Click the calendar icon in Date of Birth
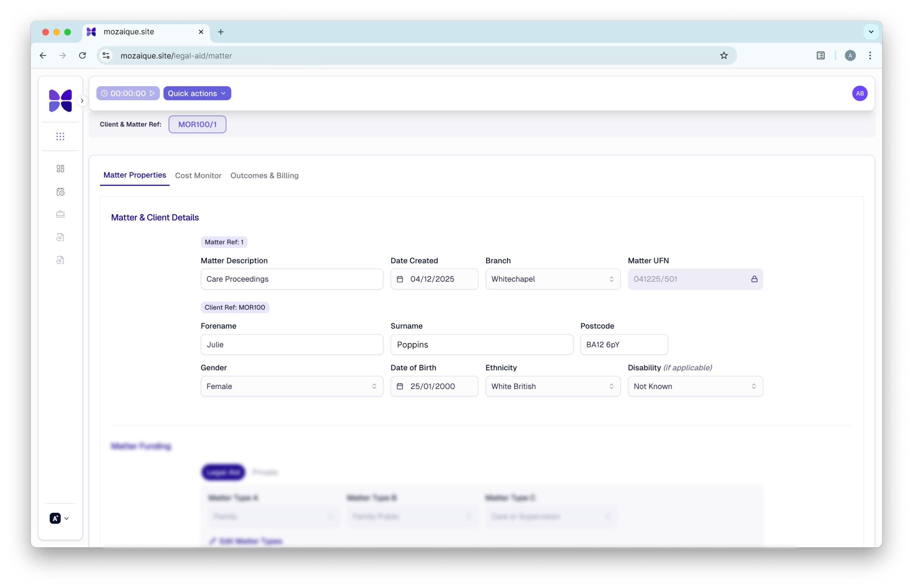 (x=399, y=386)
